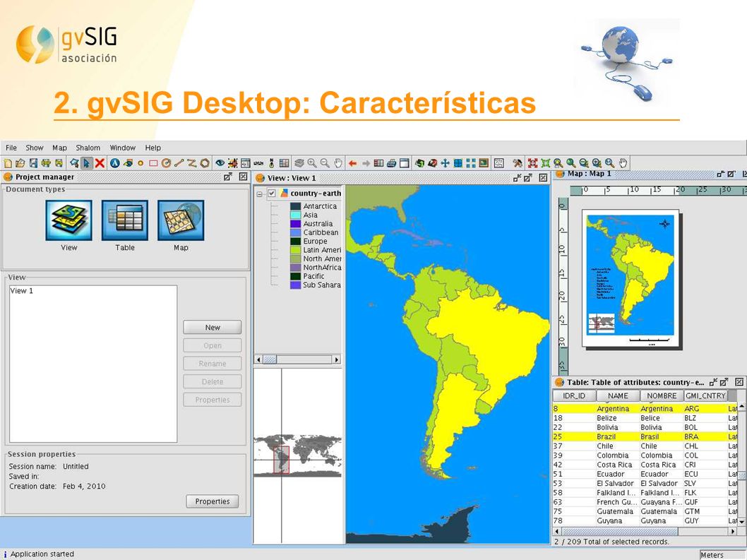Click the 'Meters' status bar label
This screenshot has width=747, height=560.
pos(712,555)
